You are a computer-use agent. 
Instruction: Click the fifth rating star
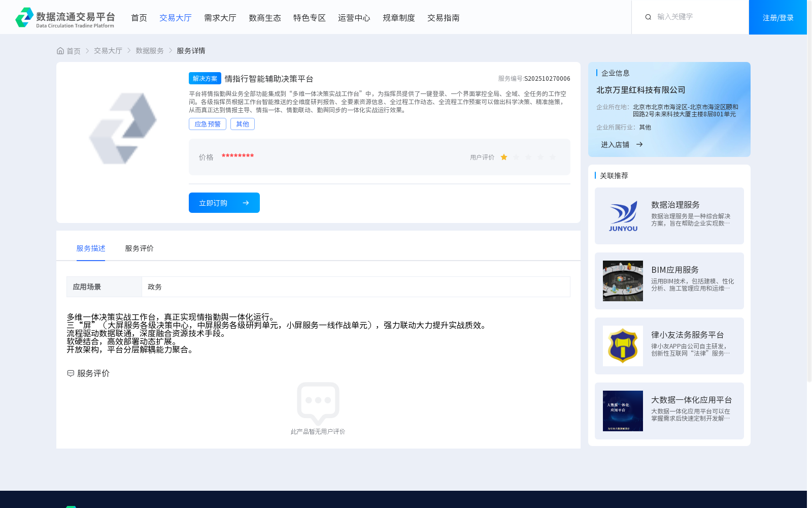click(553, 157)
